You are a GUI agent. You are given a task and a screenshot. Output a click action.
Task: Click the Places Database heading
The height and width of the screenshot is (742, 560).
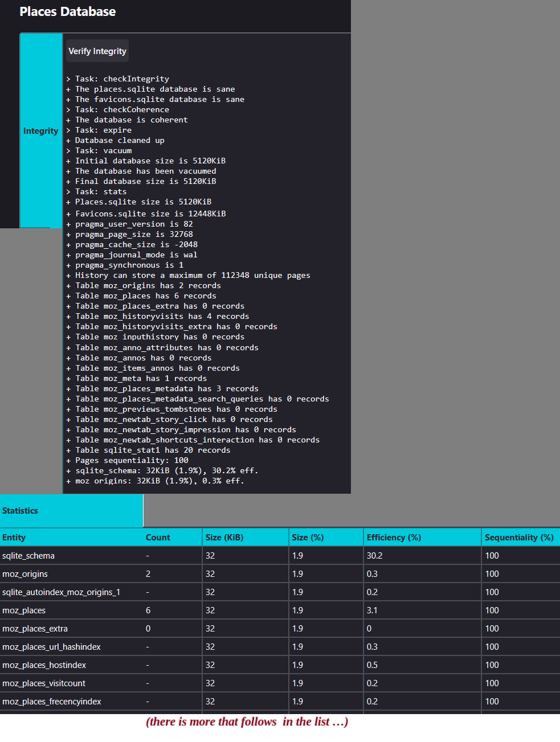pyautogui.click(x=68, y=12)
